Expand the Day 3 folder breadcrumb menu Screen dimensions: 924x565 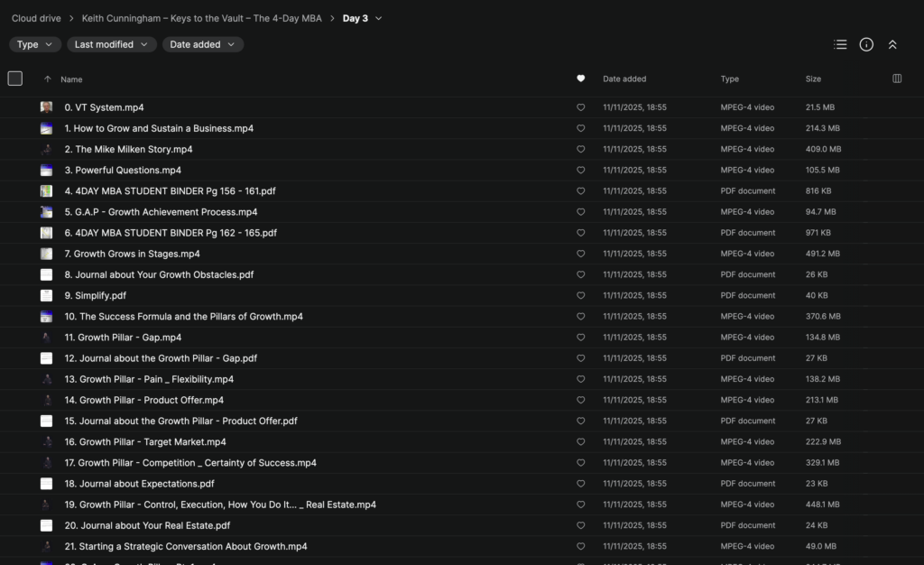tap(378, 18)
